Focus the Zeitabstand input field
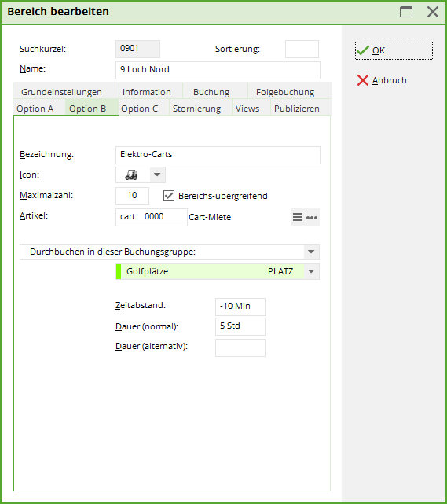The height and width of the screenshot is (504, 447). 240,307
